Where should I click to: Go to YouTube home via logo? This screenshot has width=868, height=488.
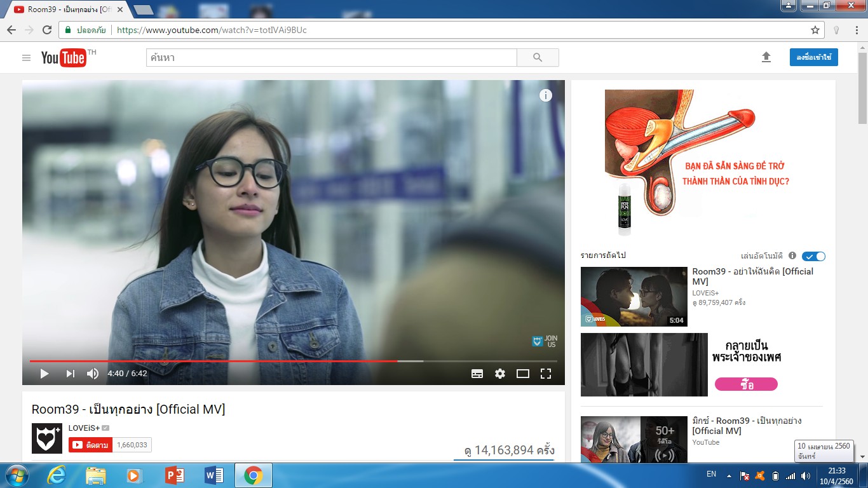[64, 58]
